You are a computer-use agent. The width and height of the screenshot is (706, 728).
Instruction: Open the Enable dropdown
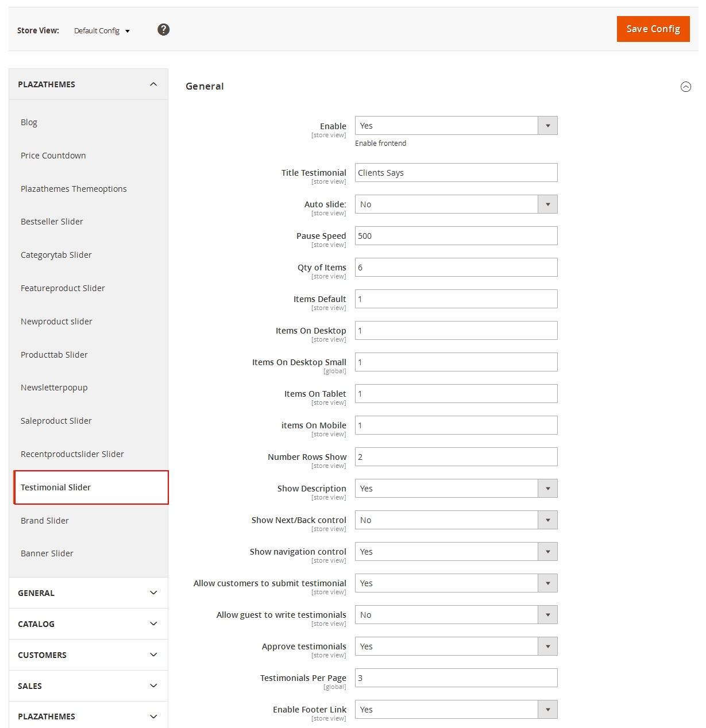click(456, 126)
